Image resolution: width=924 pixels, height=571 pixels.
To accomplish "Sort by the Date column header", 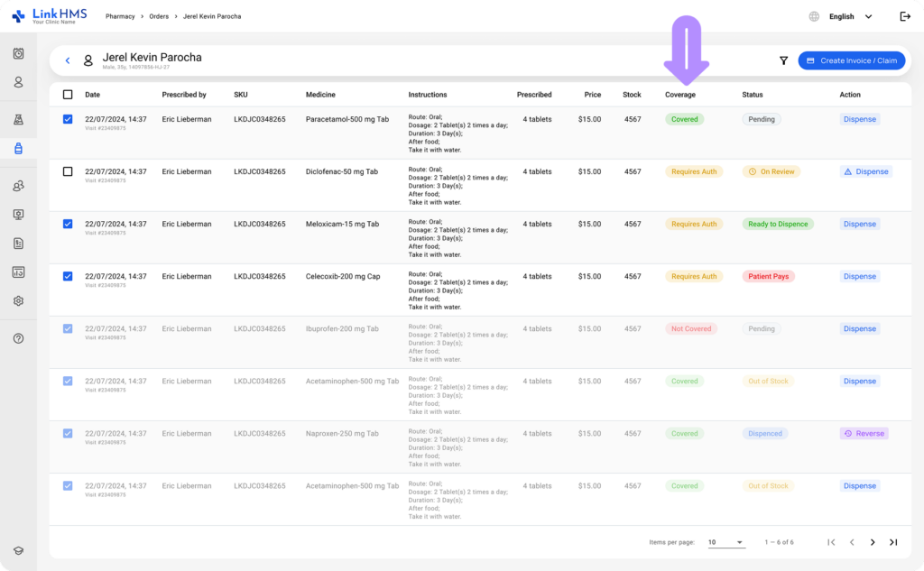I will pyautogui.click(x=93, y=95).
